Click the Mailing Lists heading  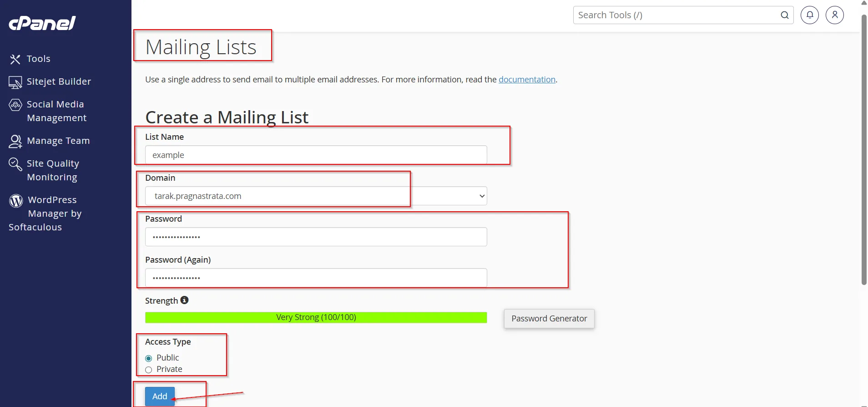pos(201,47)
